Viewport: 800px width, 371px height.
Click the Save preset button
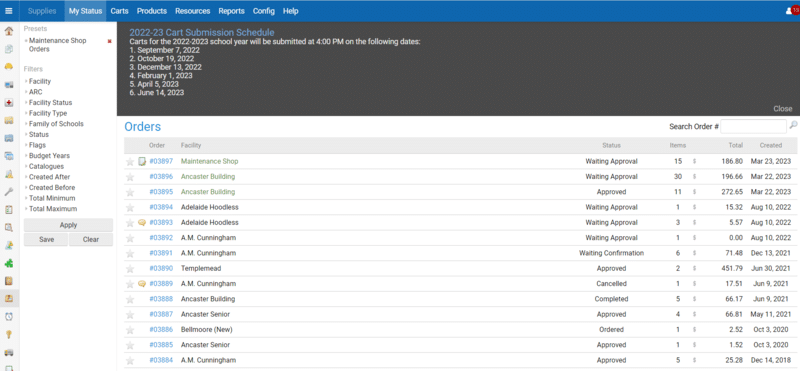click(x=46, y=239)
